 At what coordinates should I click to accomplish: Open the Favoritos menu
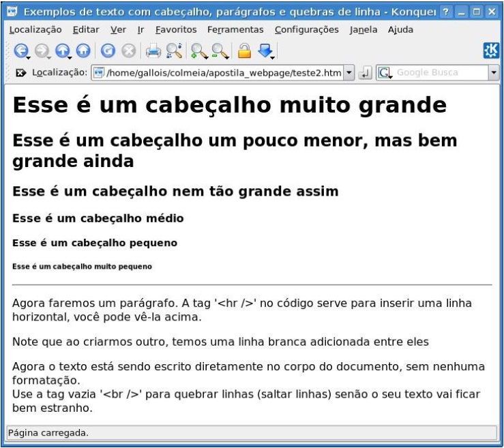coord(176,30)
